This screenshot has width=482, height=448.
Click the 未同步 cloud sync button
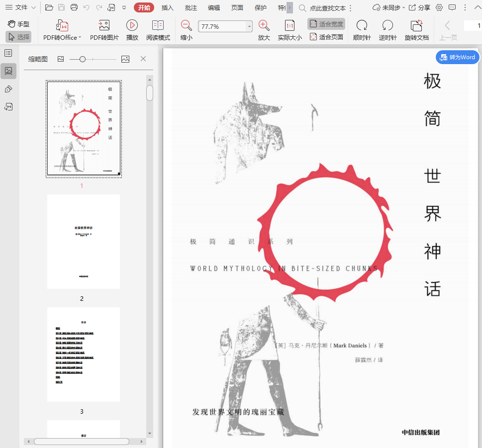coord(388,7)
